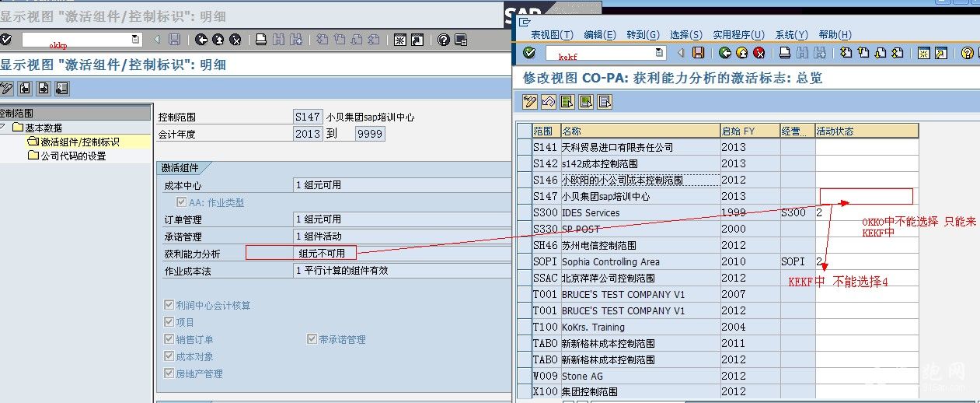Viewport: 980px width, 403px height.
Task: Open 系统(Y) menu
Action: (x=791, y=35)
